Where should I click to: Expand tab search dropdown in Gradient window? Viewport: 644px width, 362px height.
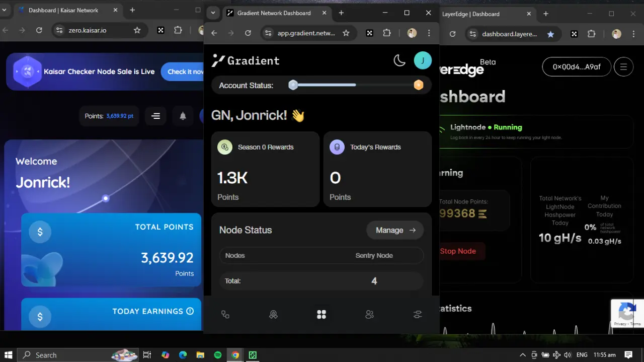point(213,13)
